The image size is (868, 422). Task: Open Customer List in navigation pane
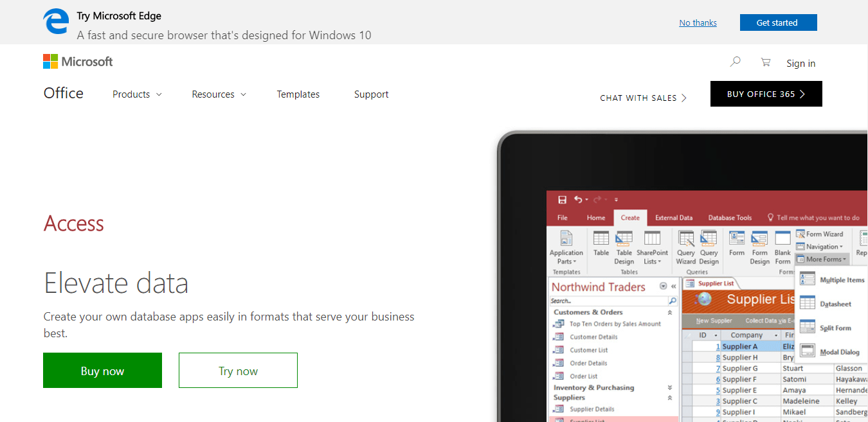pos(588,350)
